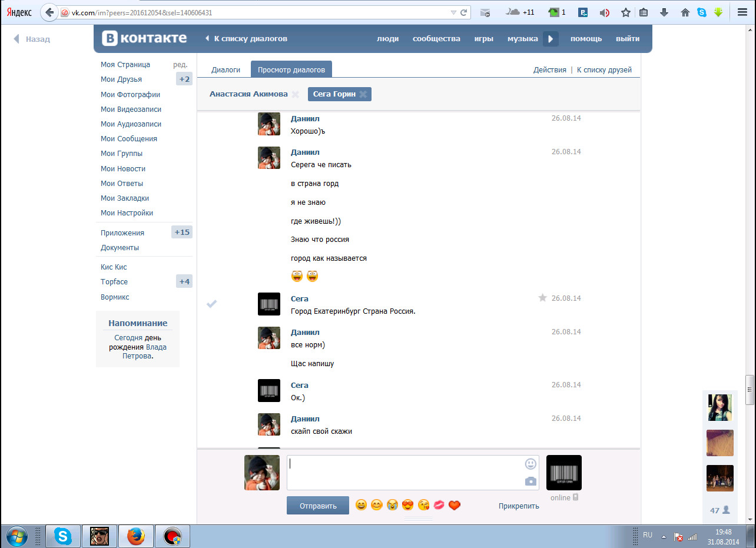Open the URL history dropdown arrow
This screenshot has width=756, height=548.
click(x=453, y=12)
